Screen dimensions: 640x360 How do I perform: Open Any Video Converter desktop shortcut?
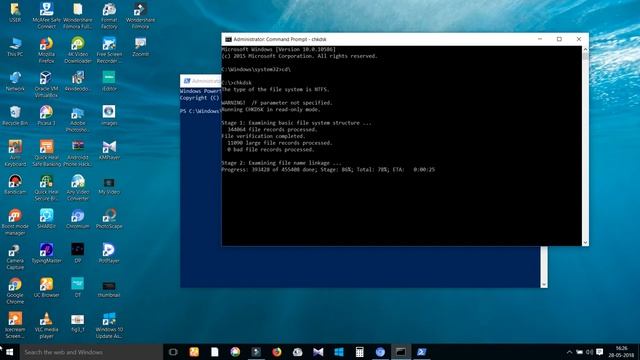coord(78,187)
